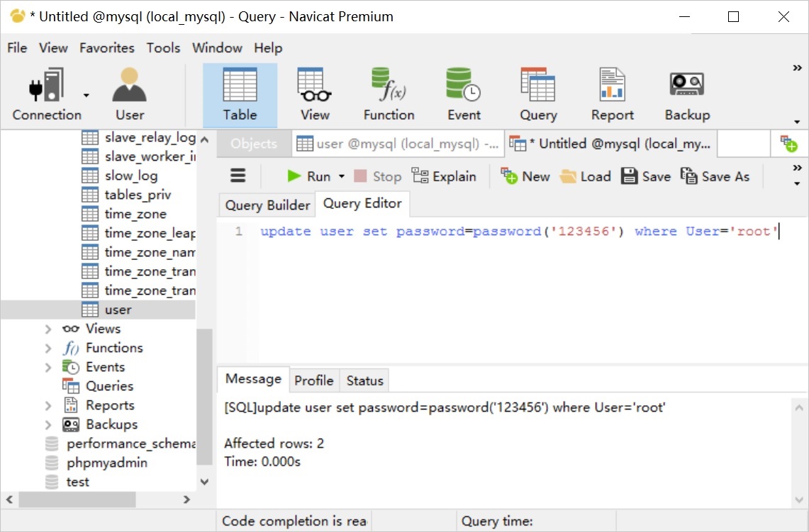
Task: Open the performance_schema database
Action: (x=121, y=444)
